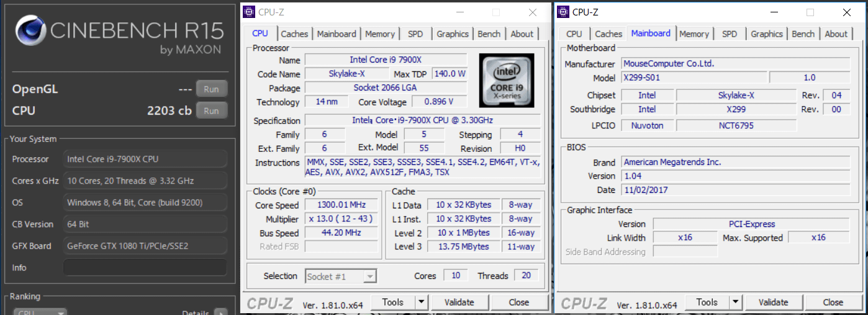This screenshot has width=868, height=315.
Task: Select the Code Name value 'Skylake-X'
Action: 347,74
